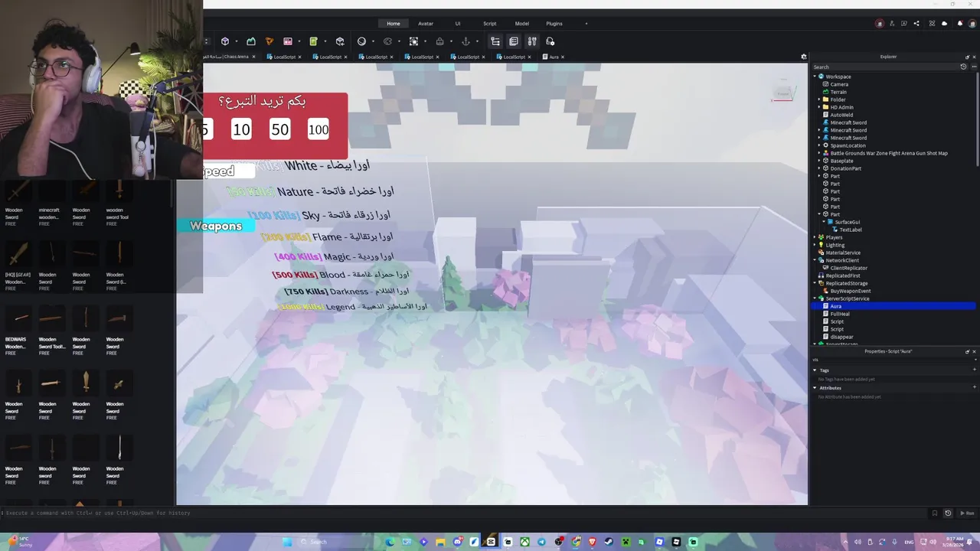Add a new tag with plus icon

pyautogui.click(x=974, y=370)
